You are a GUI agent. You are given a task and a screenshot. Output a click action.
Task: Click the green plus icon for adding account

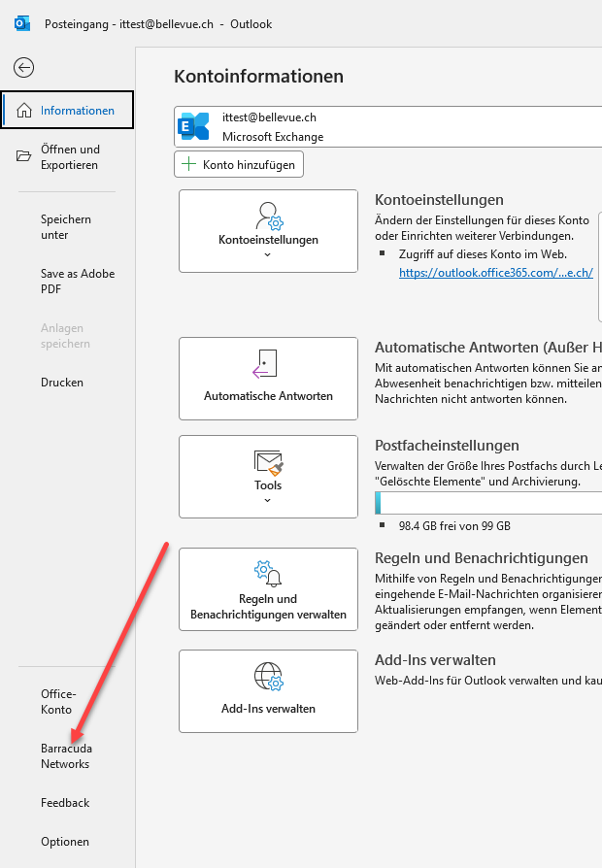pos(188,164)
